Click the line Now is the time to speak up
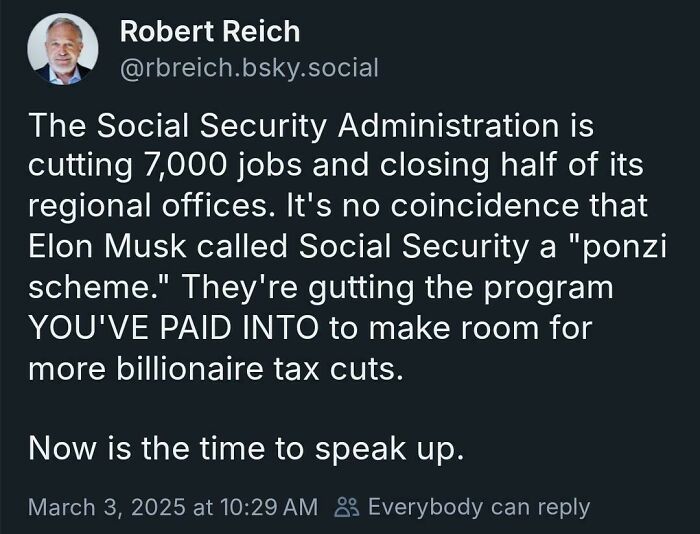The height and width of the screenshot is (534, 700). tap(246, 448)
